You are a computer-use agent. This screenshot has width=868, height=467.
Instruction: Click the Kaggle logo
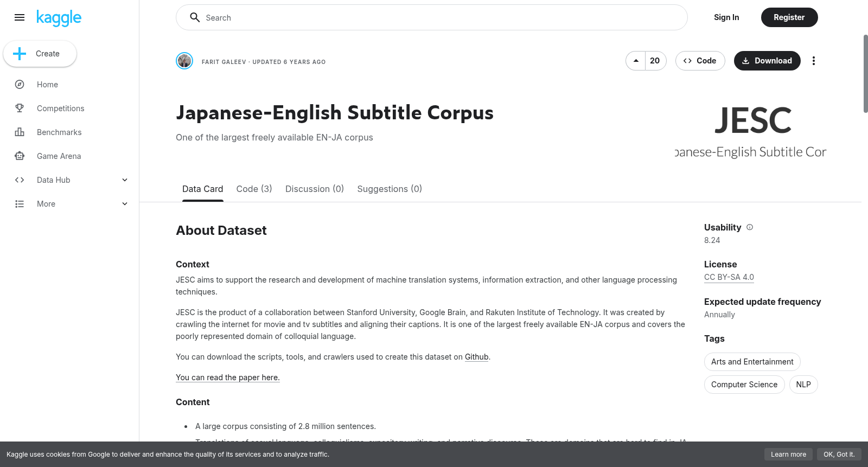click(59, 18)
